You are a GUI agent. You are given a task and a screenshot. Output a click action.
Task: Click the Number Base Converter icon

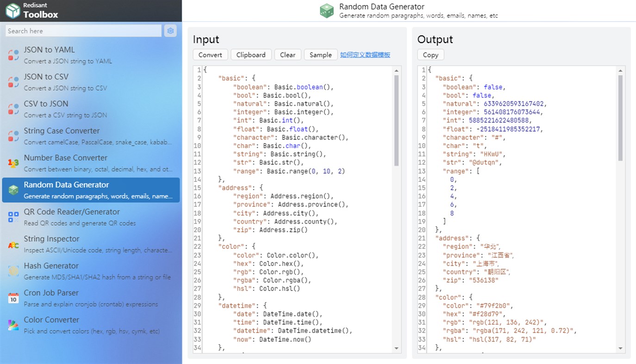click(x=13, y=163)
